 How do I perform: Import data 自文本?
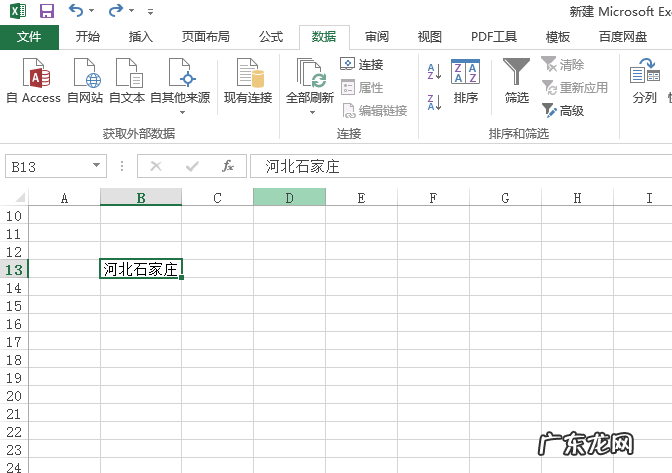127,81
